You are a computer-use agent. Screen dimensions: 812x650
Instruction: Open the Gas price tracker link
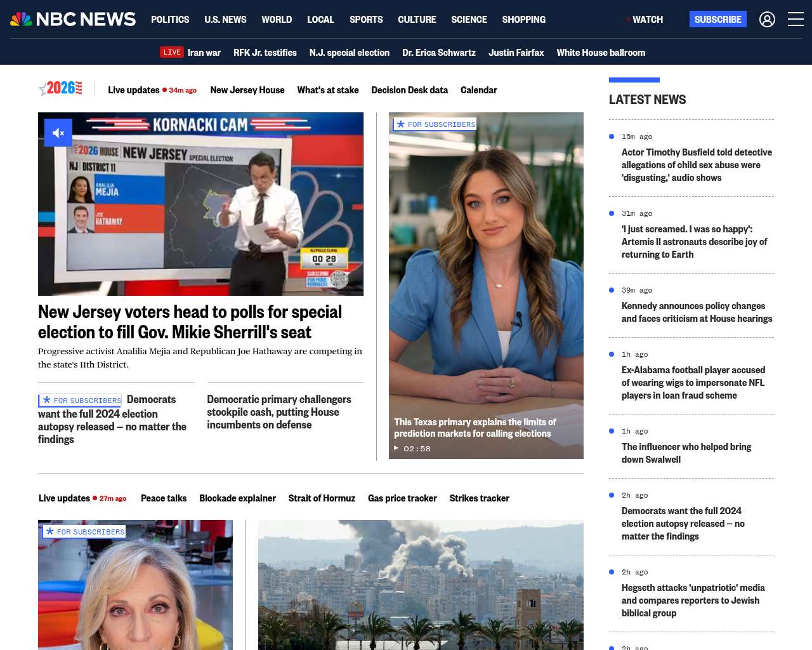coord(402,498)
